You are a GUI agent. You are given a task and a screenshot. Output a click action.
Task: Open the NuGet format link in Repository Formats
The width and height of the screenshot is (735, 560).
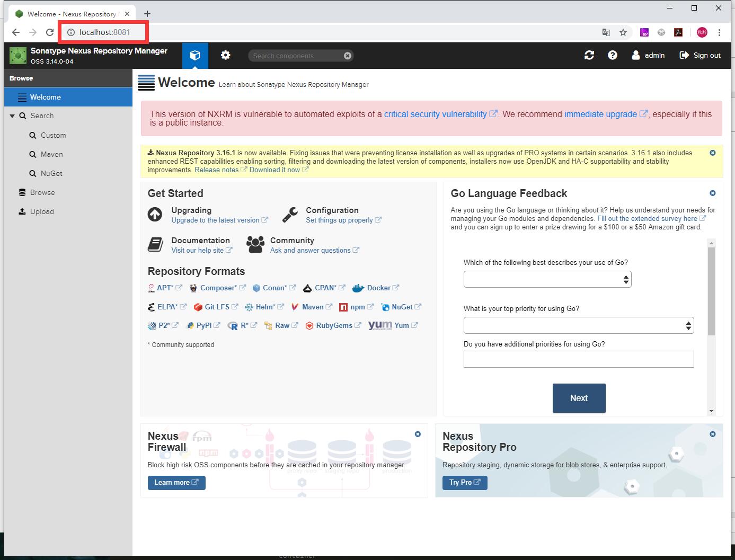coord(406,307)
